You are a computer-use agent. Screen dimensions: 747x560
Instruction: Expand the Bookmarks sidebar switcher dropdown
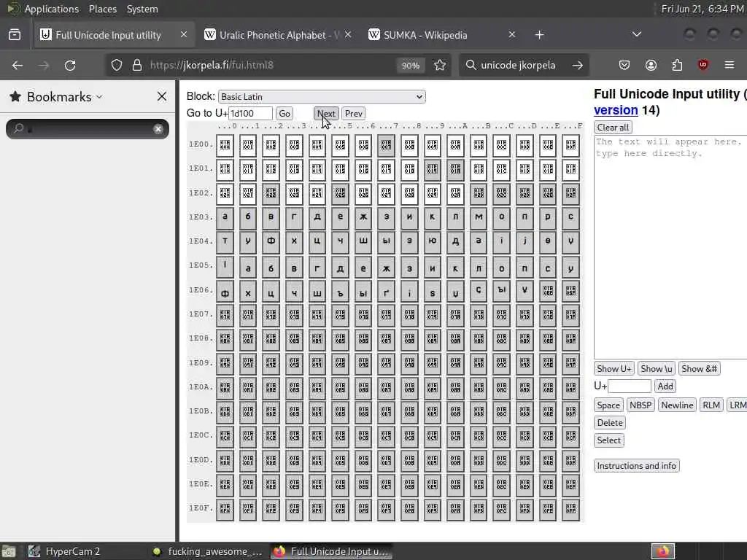click(x=99, y=97)
